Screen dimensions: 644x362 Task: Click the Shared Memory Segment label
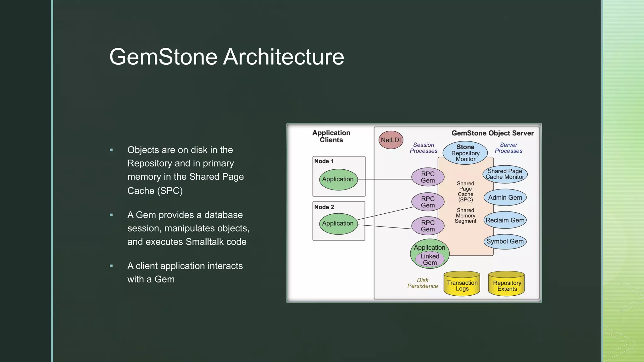tap(465, 216)
